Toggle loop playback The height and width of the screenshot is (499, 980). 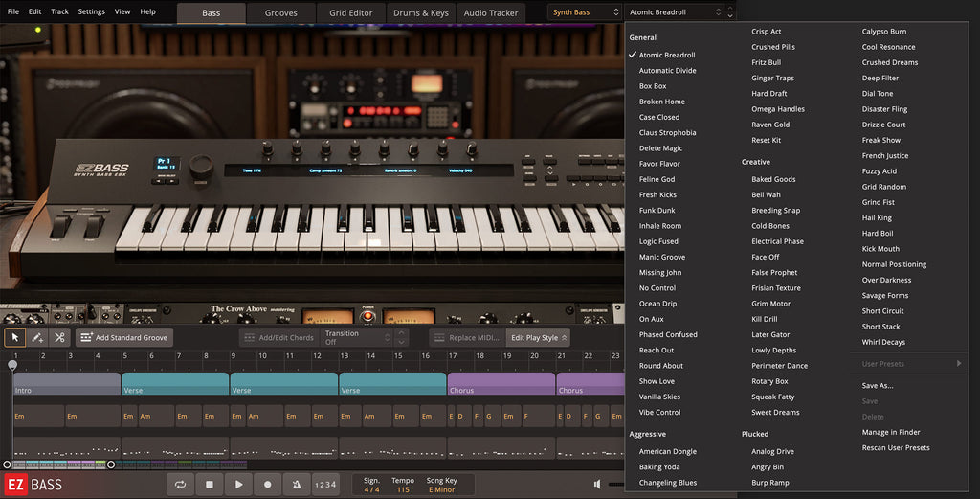click(x=181, y=485)
